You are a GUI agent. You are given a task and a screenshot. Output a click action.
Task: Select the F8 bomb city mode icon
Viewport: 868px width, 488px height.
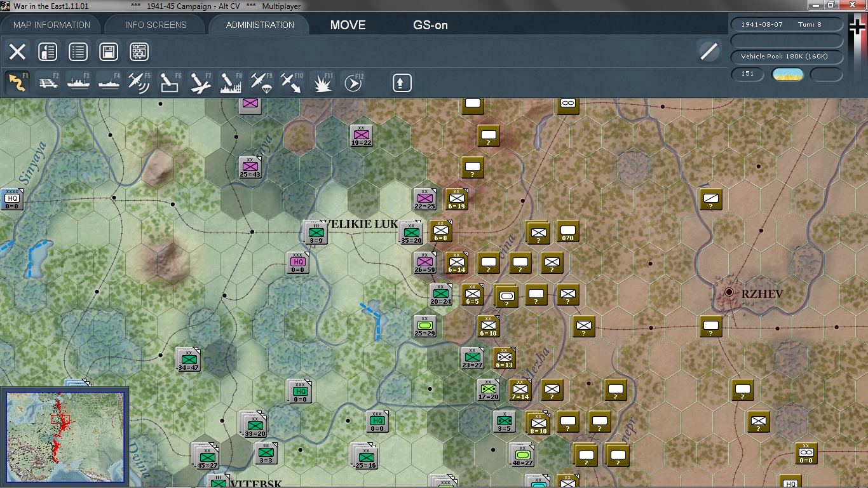[231, 83]
